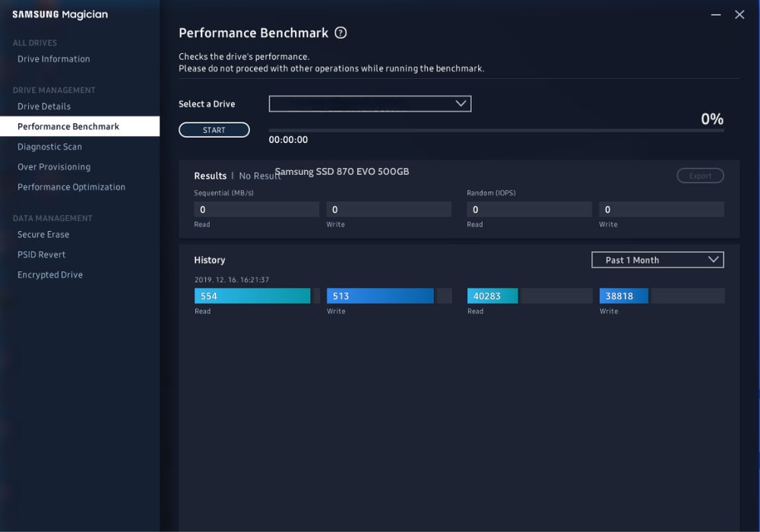Expand the Past 1 Month history filter
760x532 pixels.
657,260
